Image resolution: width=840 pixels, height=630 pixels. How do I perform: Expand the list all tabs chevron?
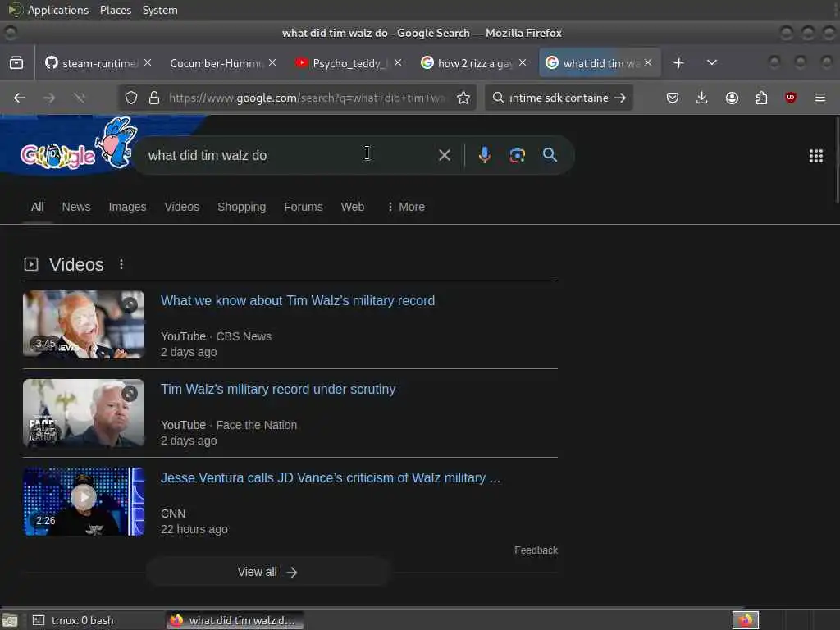pos(712,62)
